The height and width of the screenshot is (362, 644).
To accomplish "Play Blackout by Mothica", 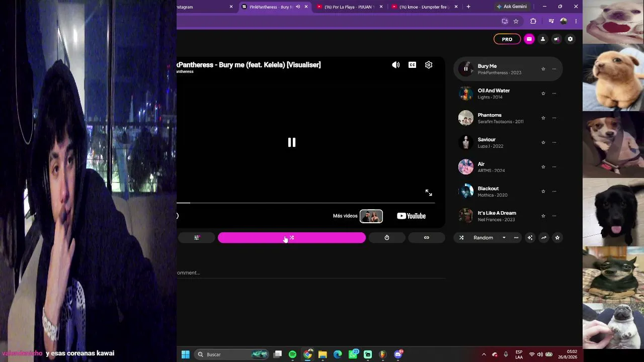I will tap(466, 192).
